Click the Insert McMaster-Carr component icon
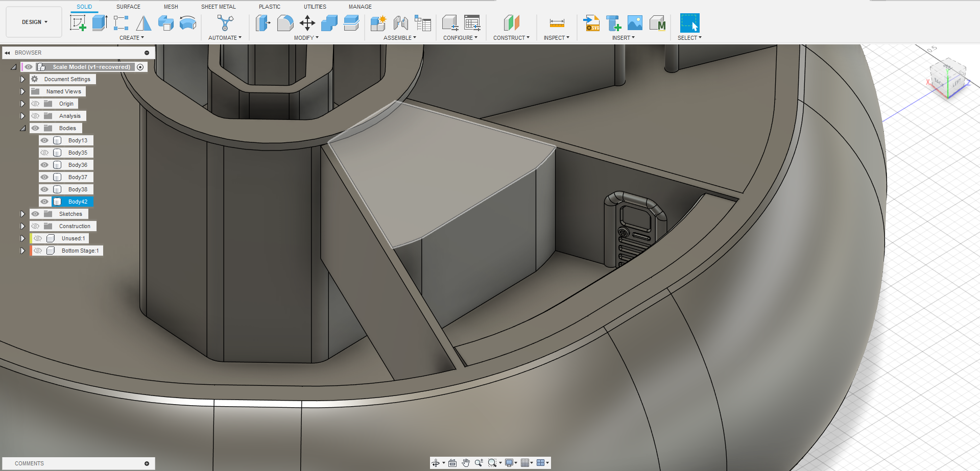 [658, 23]
